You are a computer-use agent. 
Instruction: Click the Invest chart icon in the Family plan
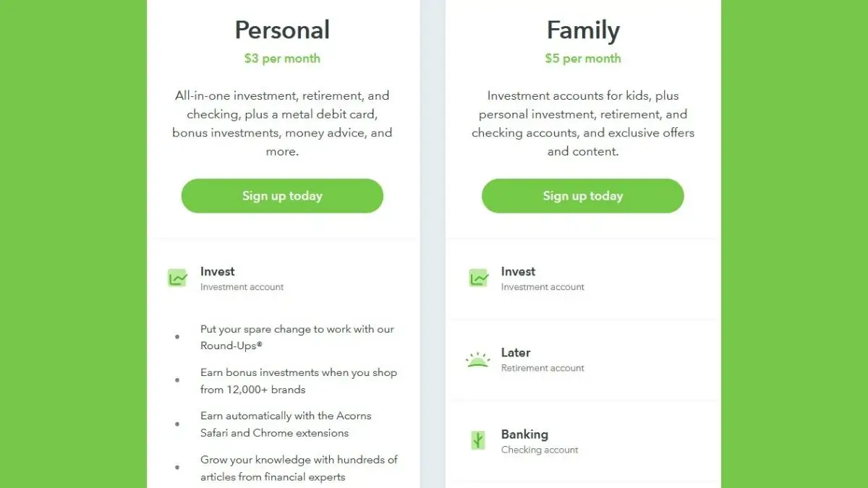pyautogui.click(x=479, y=278)
